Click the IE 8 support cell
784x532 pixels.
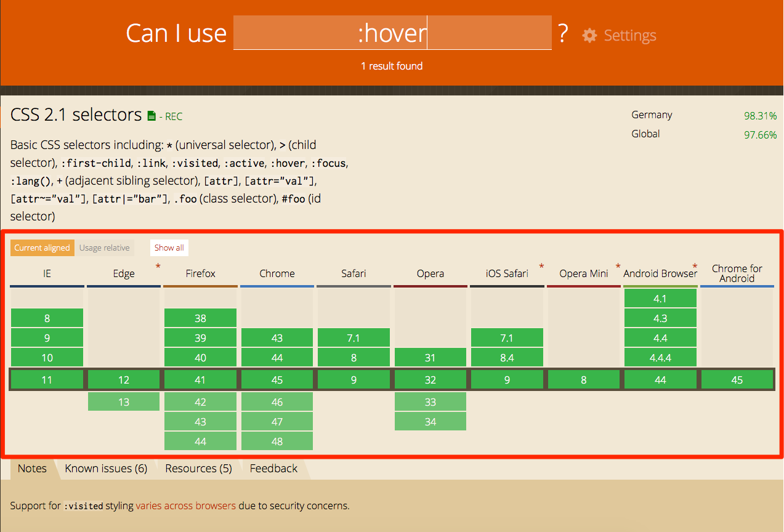(x=47, y=318)
